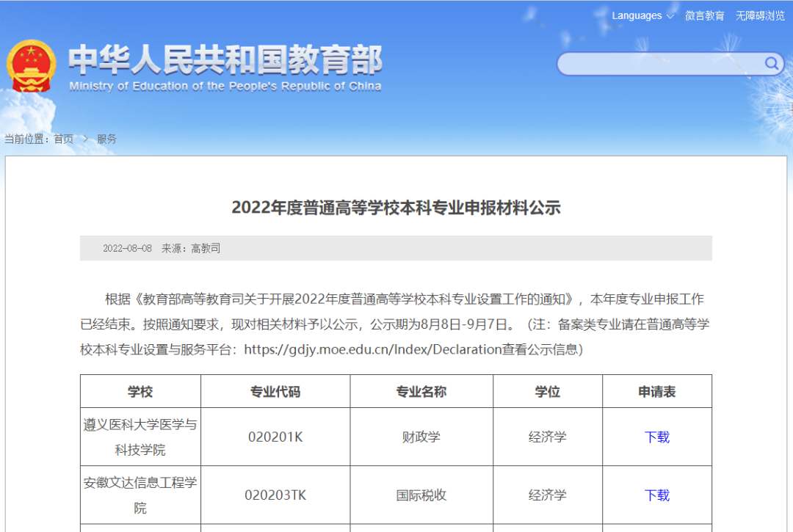
Task: Select the 020201K code cell
Action: [275, 437]
